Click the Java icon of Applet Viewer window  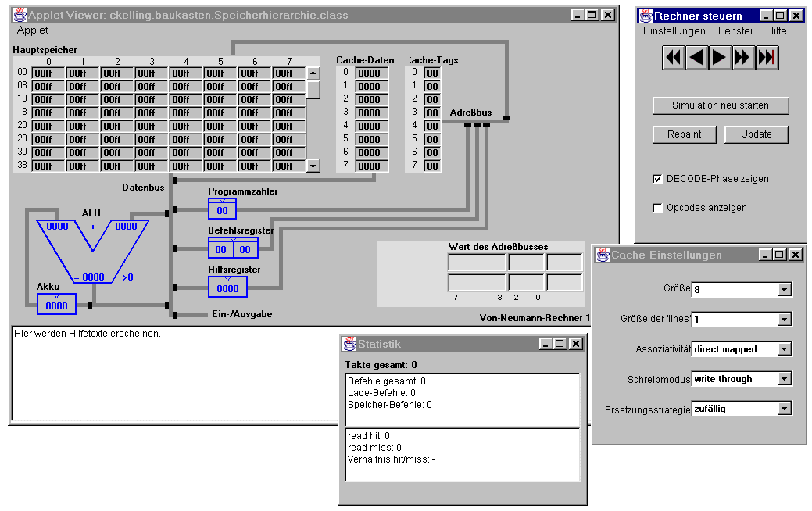point(20,15)
